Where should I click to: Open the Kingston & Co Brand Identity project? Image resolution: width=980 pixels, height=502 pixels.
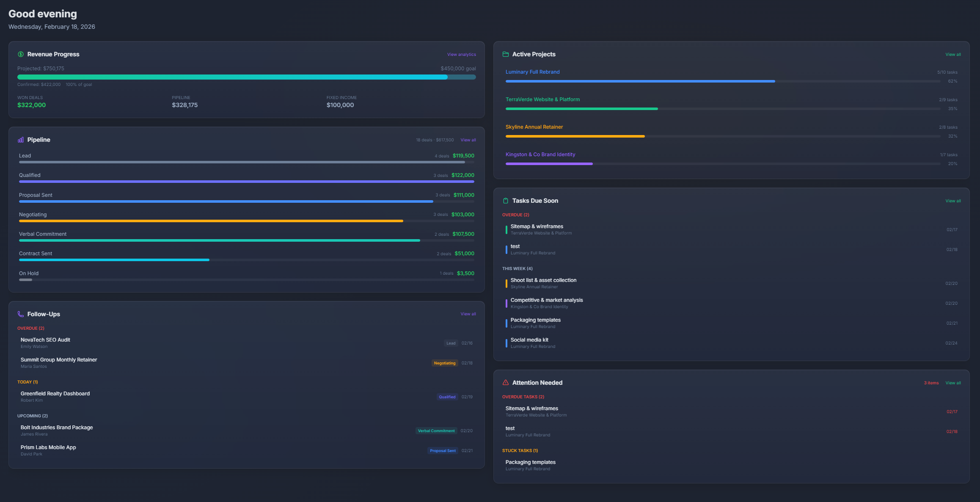tap(540, 154)
